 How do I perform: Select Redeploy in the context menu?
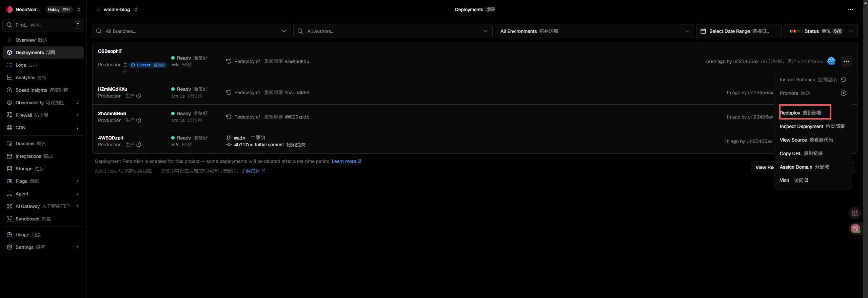(x=813, y=113)
